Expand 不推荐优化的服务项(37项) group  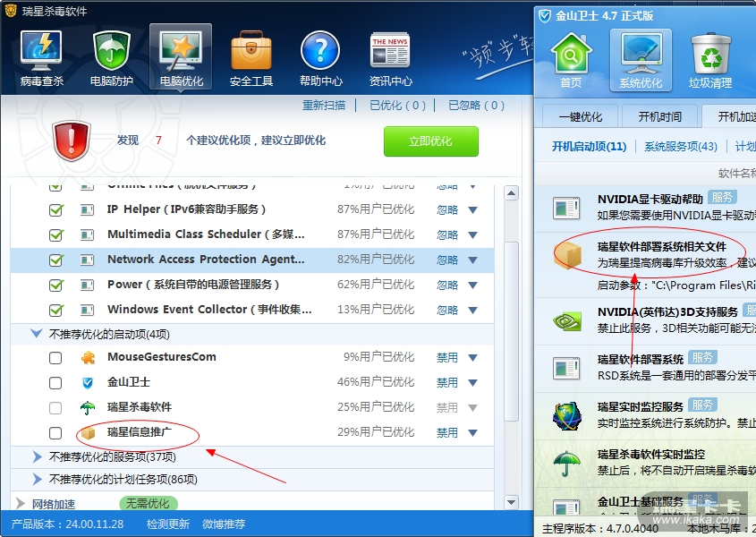click(37, 456)
